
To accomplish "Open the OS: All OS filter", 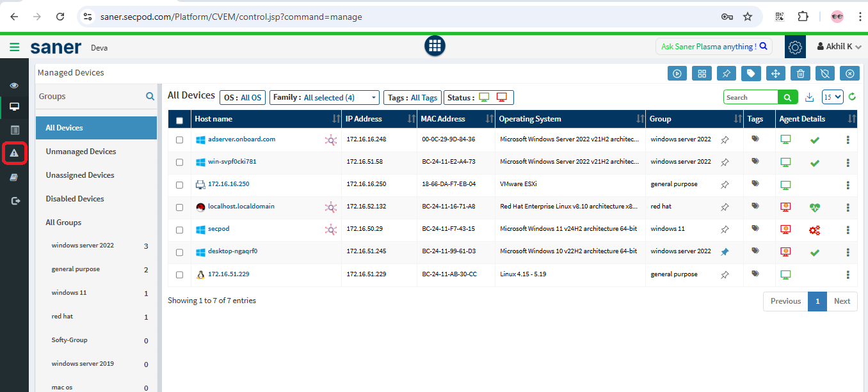I will click(x=242, y=98).
